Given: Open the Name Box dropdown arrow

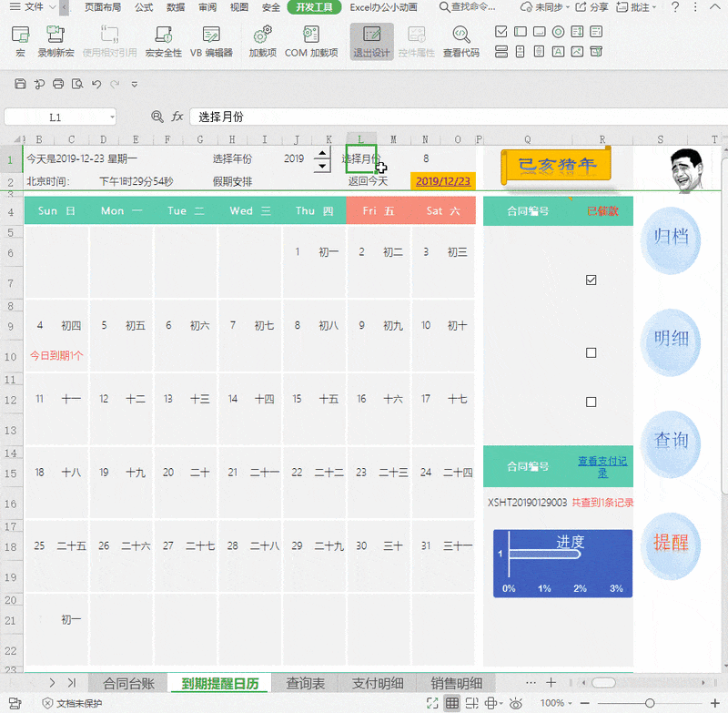Looking at the screenshot, I should pos(112,117).
